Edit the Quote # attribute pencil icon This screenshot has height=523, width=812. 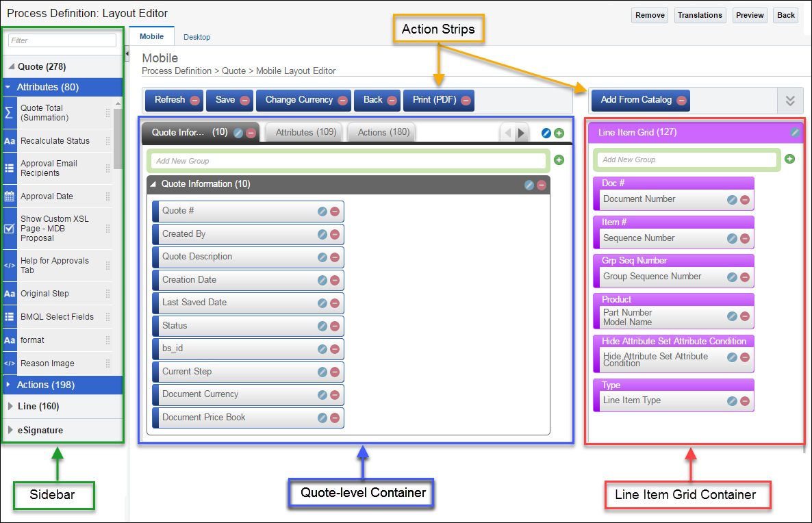tap(322, 212)
